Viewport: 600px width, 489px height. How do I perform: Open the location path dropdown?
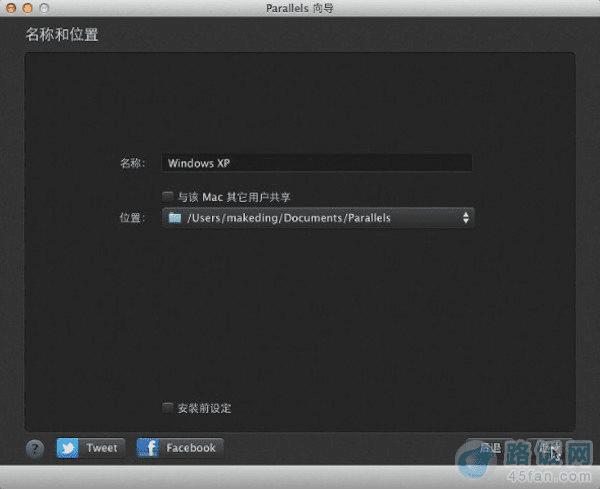click(x=318, y=218)
